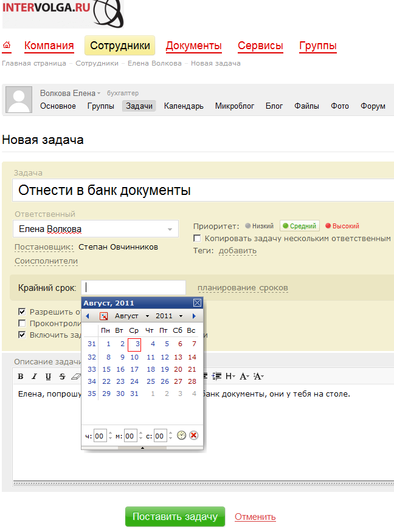Screen dimensions: 394x532
Task: Open breadcrumb Главная страница
Action: tap(34, 63)
